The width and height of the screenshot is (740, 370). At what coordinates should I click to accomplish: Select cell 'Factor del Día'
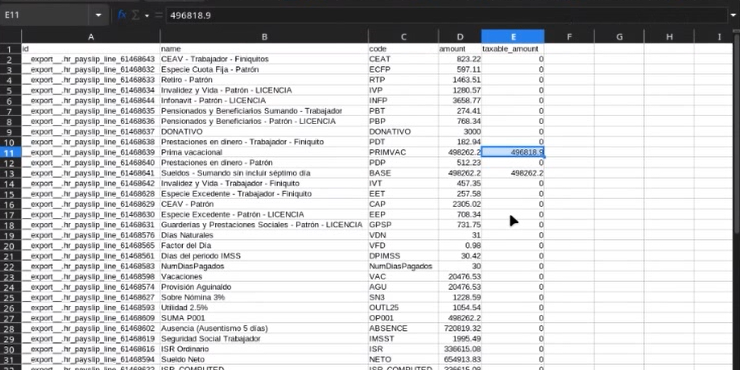[x=264, y=245]
